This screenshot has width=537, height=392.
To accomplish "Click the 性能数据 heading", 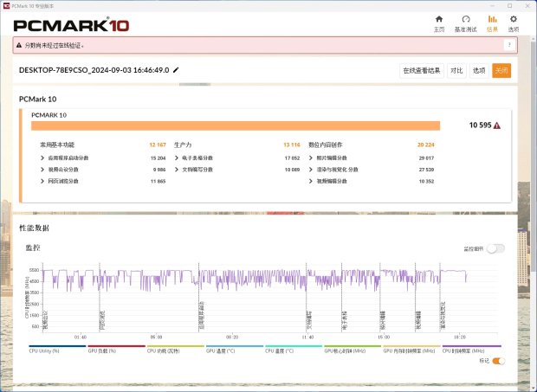I will pyautogui.click(x=34, y=228).
